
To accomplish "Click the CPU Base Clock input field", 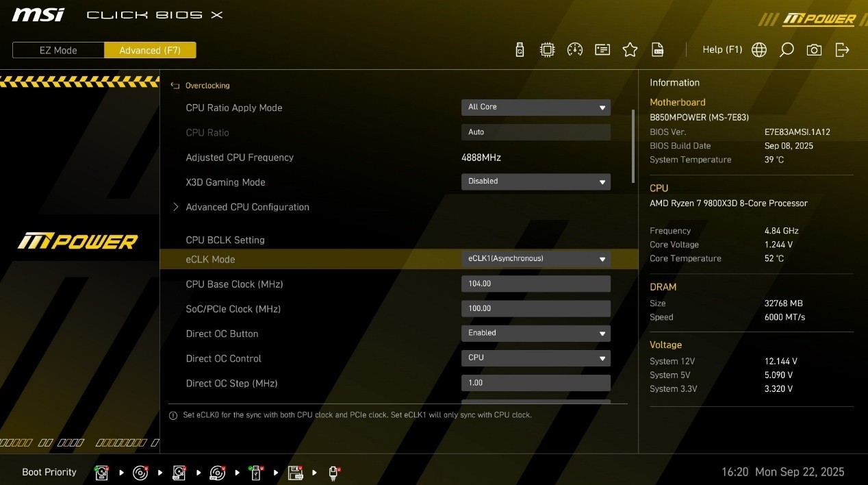I will click(535, 284).
